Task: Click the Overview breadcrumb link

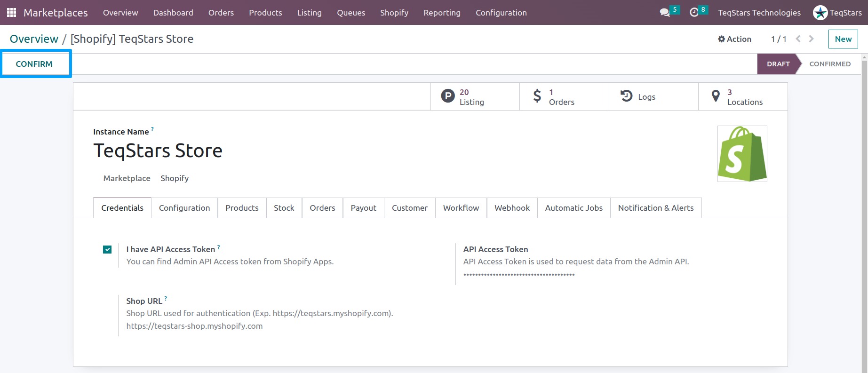Action: click(x=34, y=39)
